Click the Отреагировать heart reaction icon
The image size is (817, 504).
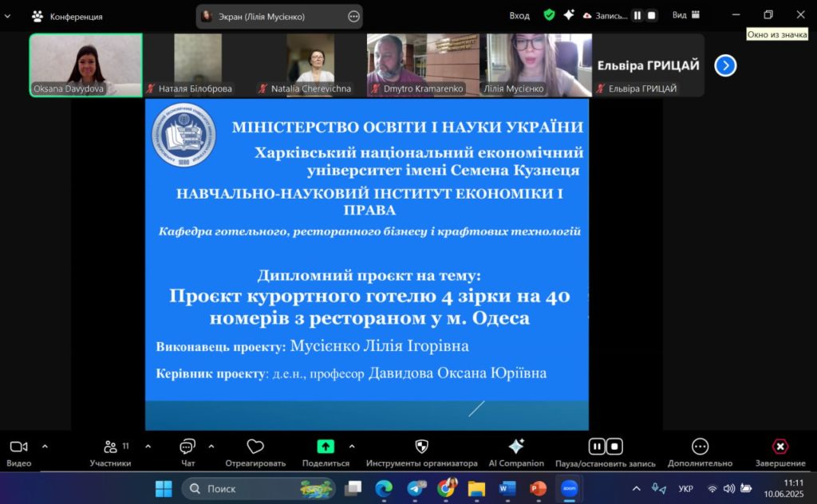pos(255,447)
